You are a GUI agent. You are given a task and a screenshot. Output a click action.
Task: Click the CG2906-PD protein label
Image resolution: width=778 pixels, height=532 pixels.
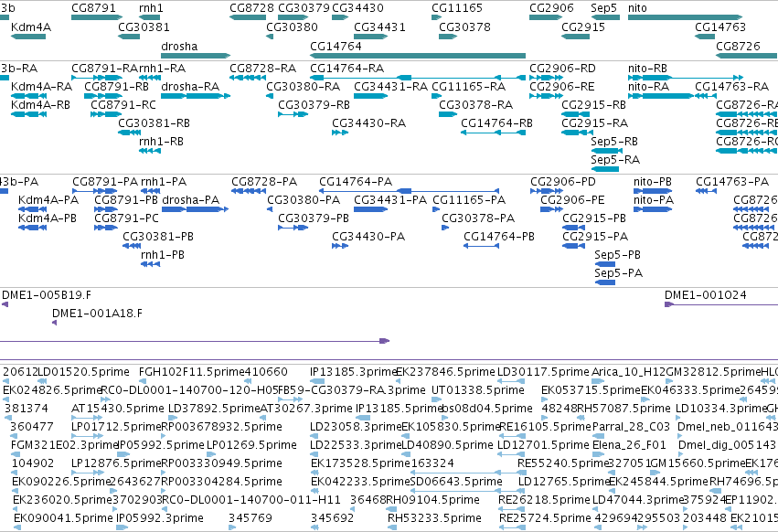tap(563, 182)
